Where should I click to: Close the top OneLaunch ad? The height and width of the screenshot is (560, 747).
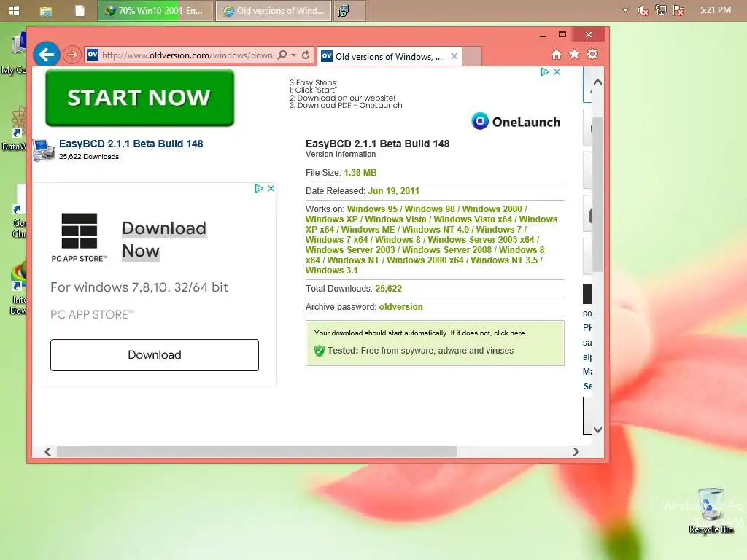[x=557, y=72]
